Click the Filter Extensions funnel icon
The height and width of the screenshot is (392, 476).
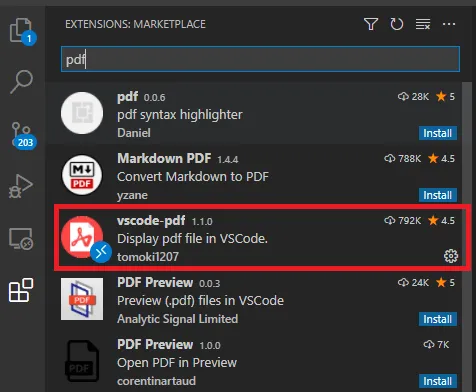[371, 24]
